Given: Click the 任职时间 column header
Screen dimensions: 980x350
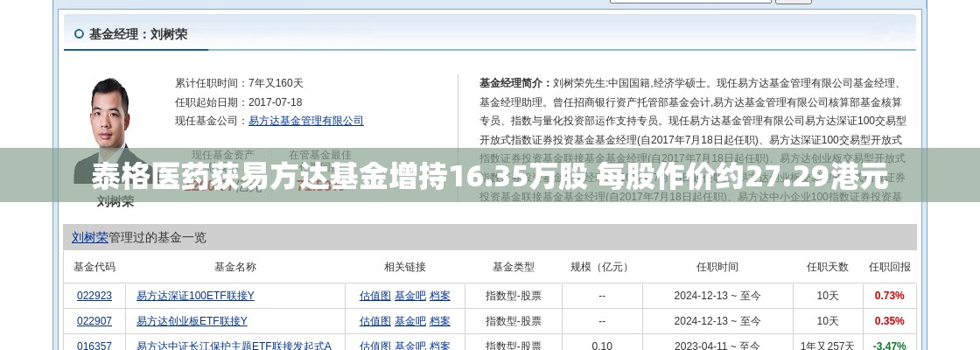Looking at the screenshot, I should (717, 267).
